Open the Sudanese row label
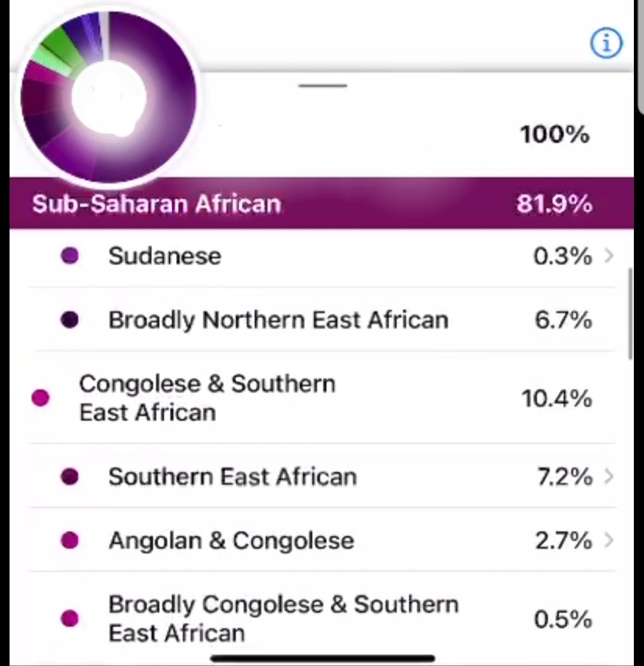Viewport: 644px width, 666px height. [x=165, y=256]
